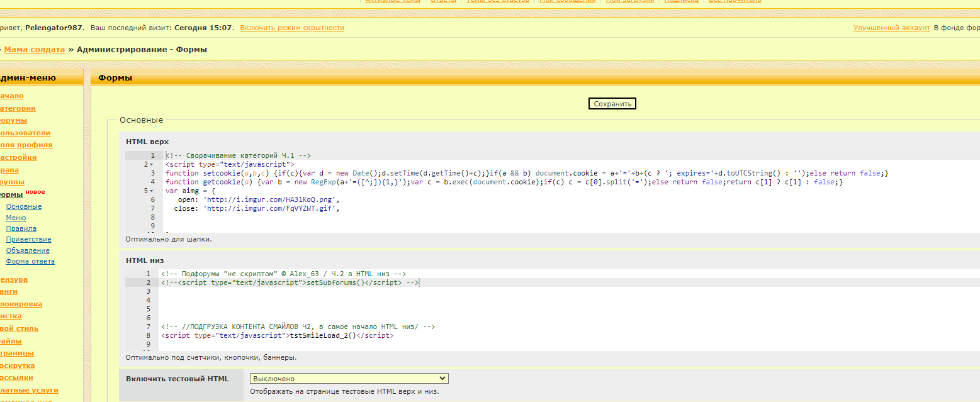Screen dimensions: 980x402
Task: Click the setSubforums() line in HTML низ
Action: (290, 283)
